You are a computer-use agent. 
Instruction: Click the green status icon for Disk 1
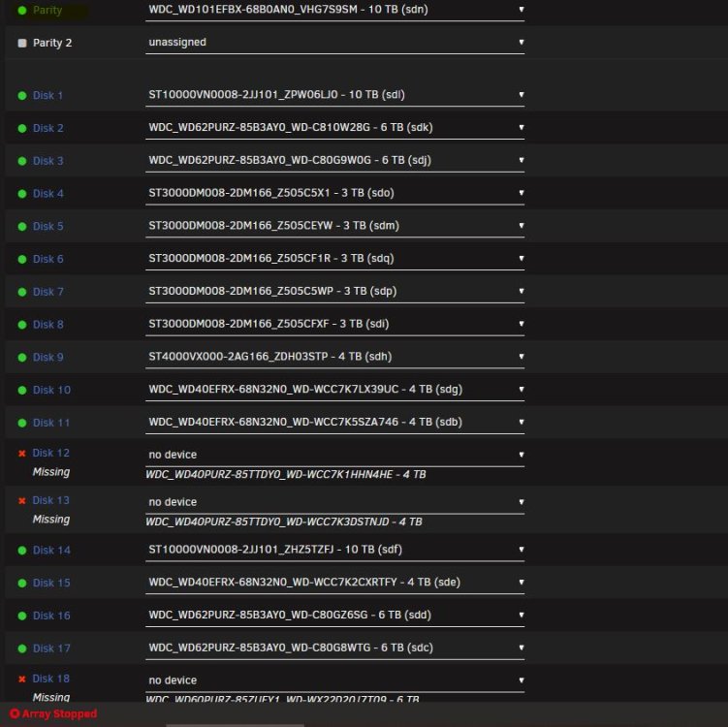[x=22, y=96]
